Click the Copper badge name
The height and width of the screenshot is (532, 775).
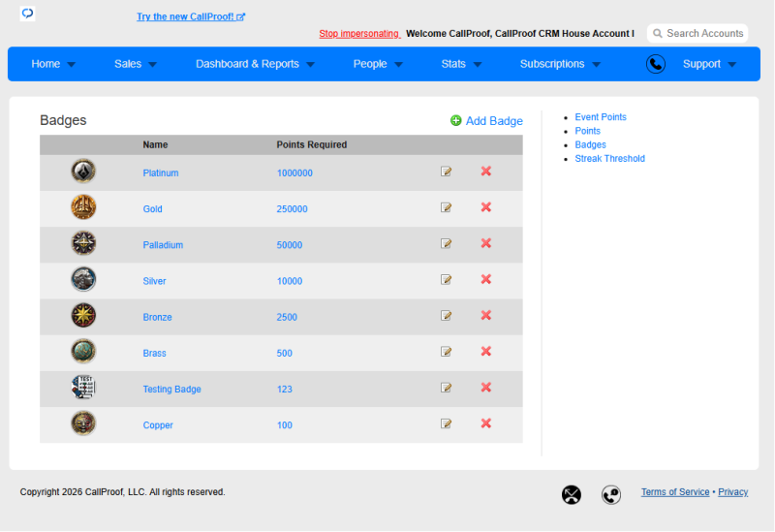(158, 425)
